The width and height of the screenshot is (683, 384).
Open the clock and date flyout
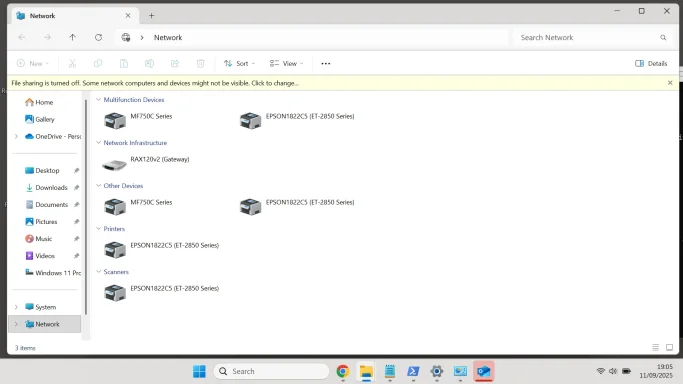[656, 371]
